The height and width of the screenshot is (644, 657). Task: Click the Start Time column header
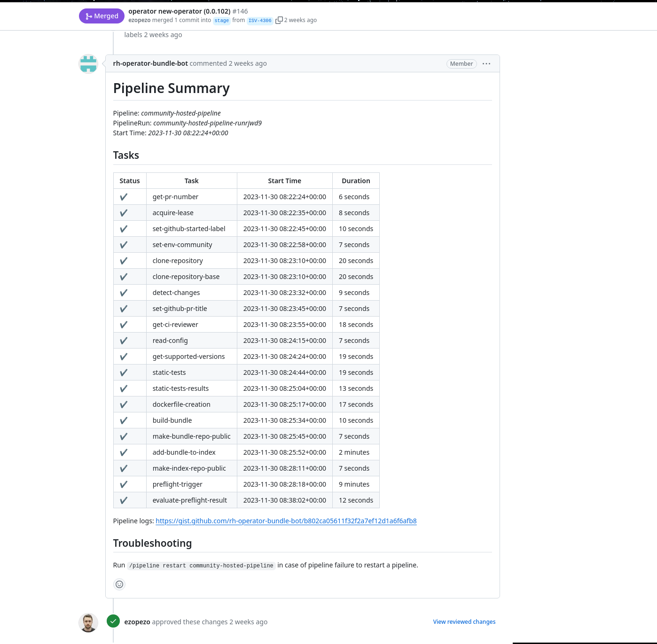(285, 181)
